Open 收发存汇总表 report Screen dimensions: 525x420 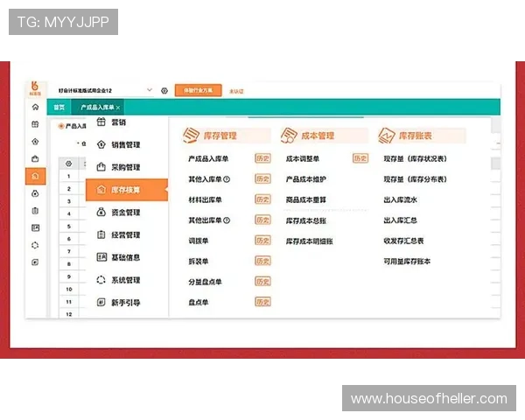click(x=403, y=241)
